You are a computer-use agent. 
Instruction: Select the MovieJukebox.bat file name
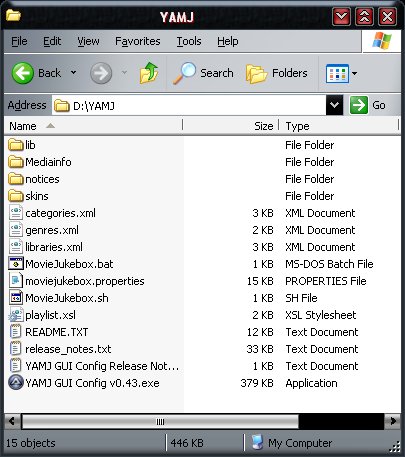pos(69,264)
